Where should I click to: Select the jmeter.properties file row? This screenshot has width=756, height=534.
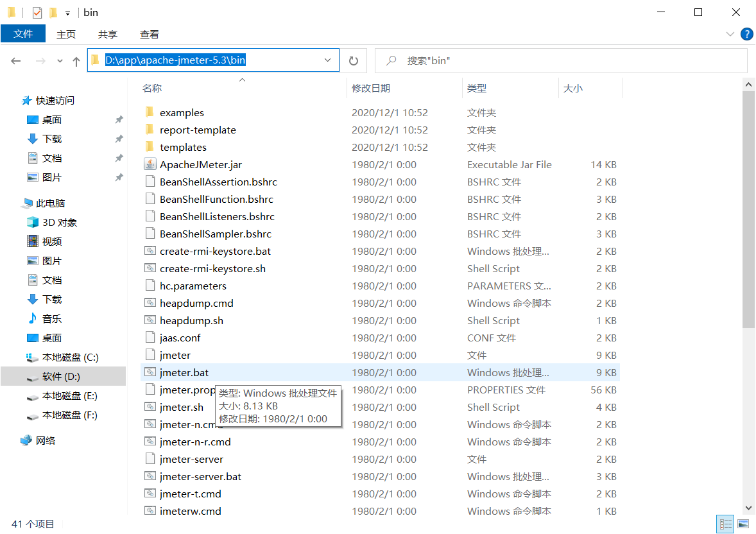click(x=381, y=390)
